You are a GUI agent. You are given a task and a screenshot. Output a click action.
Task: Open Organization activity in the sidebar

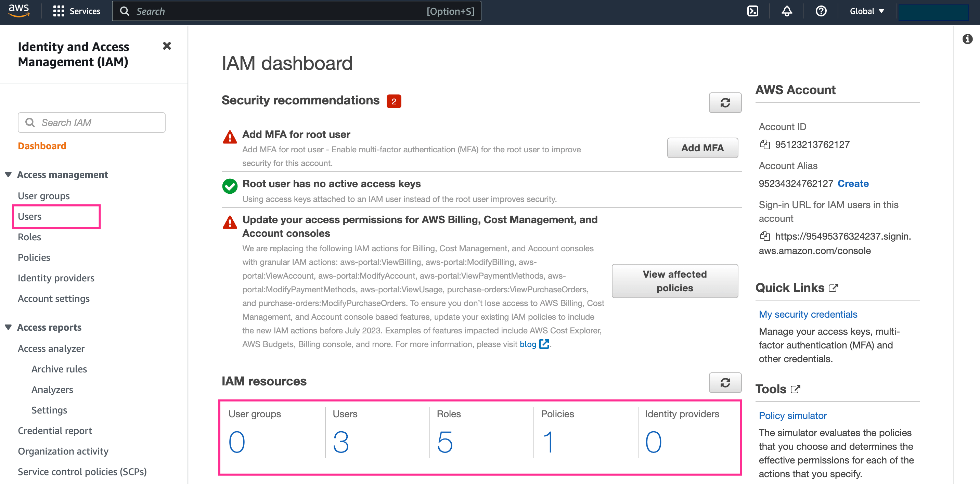(63, 451)
